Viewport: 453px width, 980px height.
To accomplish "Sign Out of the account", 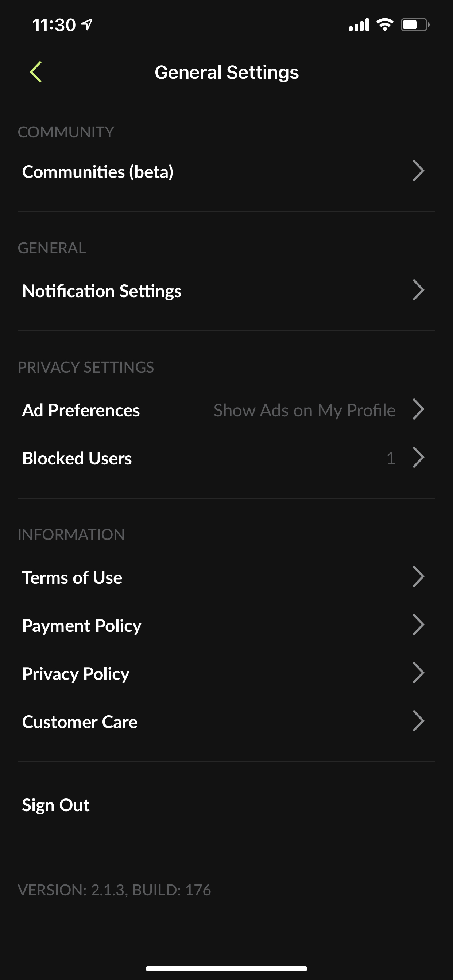I will coord(56,805).
